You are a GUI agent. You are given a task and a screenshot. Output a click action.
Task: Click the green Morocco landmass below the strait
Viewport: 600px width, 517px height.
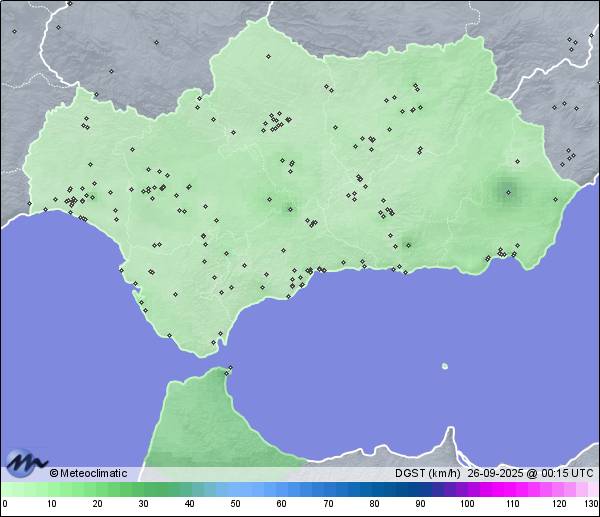click(x=200, y=420)
